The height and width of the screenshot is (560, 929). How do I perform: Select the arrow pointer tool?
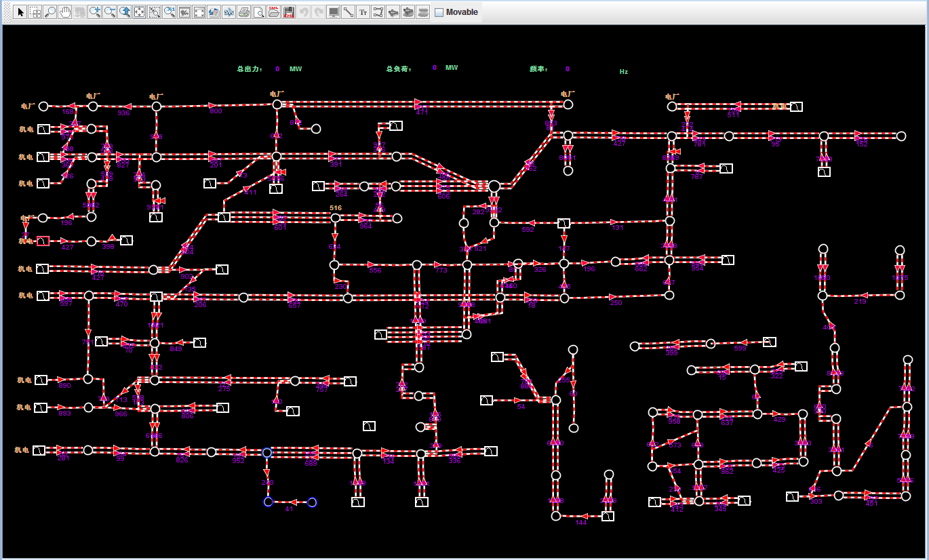pos(20,12)
